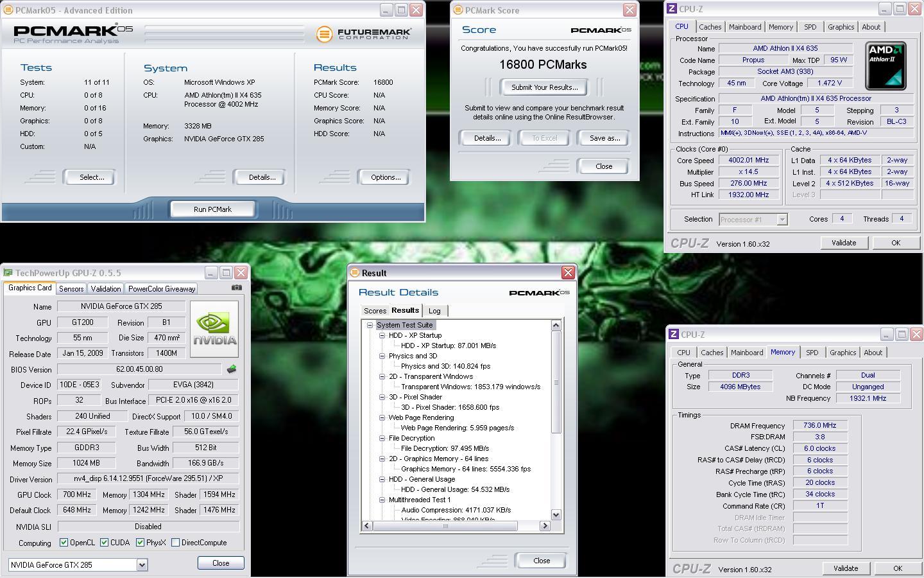Close the PCMark Score window with X

[629, 10]
